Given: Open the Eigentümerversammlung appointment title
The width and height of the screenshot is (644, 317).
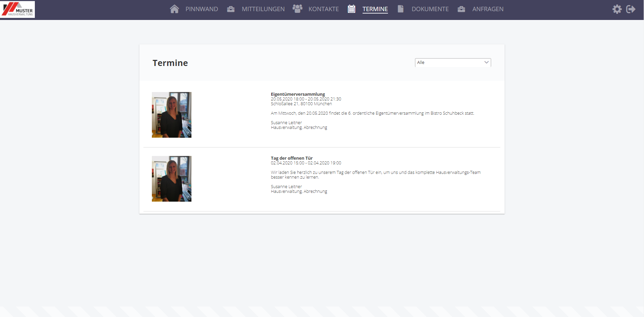Looking at the screenshot, I should [x=298, y=94].
